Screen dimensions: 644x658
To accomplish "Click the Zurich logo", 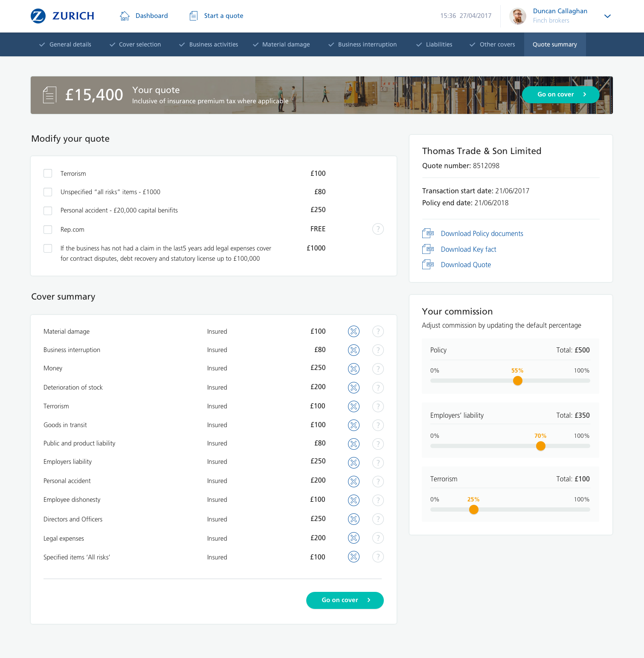I will (x=62, y=16).
